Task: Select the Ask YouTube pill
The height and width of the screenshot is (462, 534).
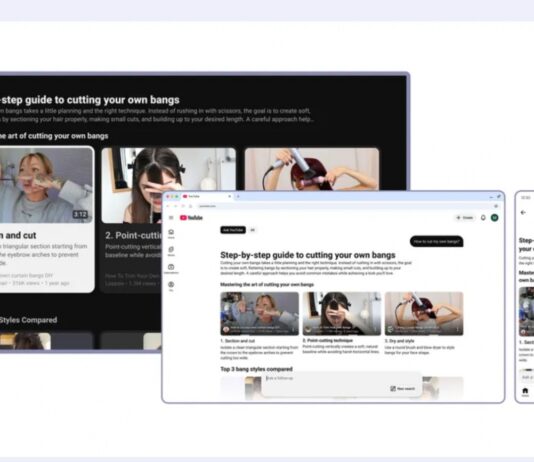Action: coord(233,230)
